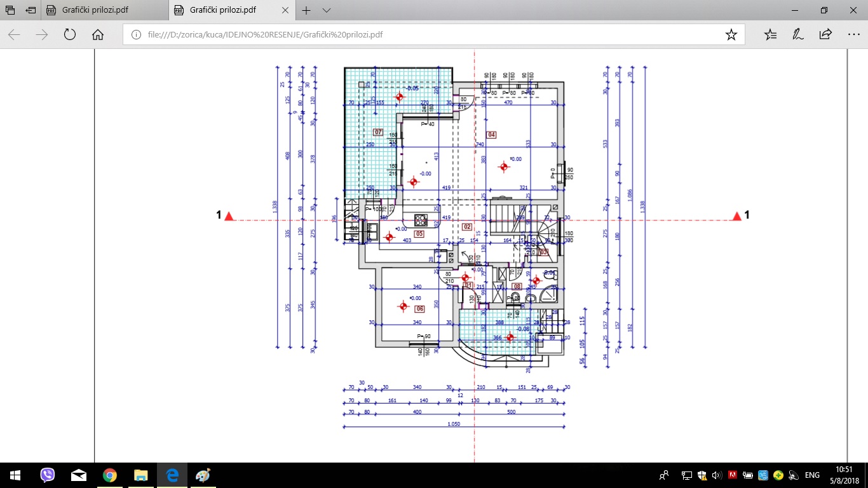Image resolution: width=868 pixels, height=488 pixels.
Task: Click the Share page icon
Action: (x=825, y=35)
